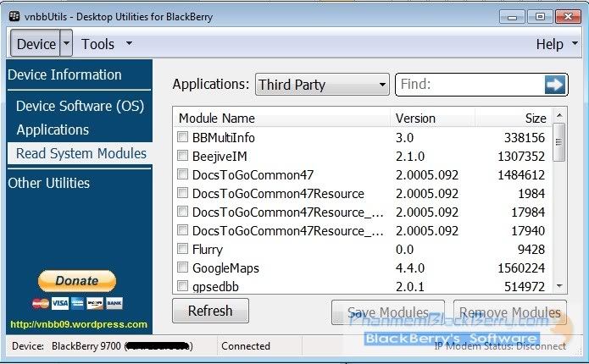589x364 pixels.
Task: Select the GoogleMaps module name
Action: pyautogui.click(x=225, y=268)
